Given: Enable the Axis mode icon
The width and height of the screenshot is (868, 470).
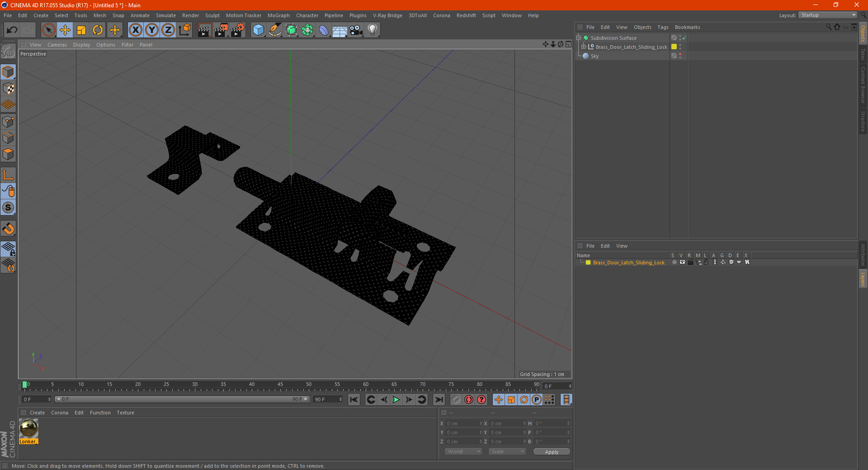Looking at the screenshot, I should [8, 175].
